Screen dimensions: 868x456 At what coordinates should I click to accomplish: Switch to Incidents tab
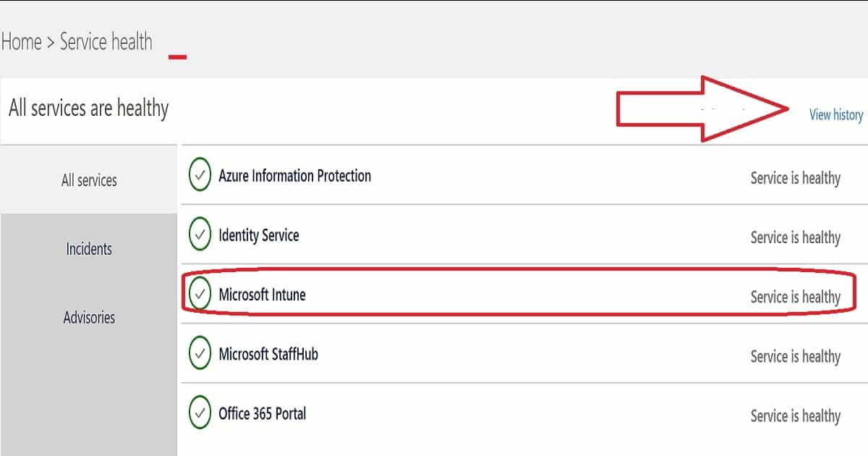tap(89, 249)
